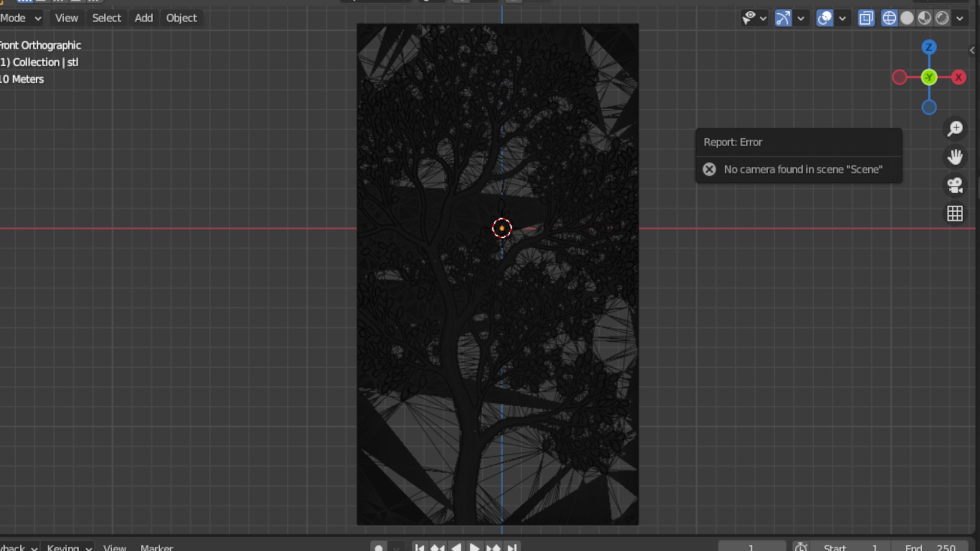
Task: Expand the object Mode dropdown
Action: click(20, 18)
